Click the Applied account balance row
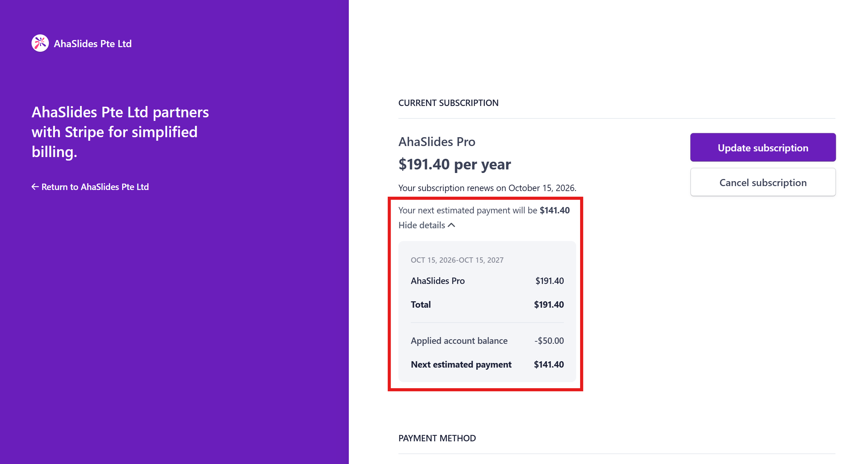Viewport: 868px width, 464px height. tap(487, 341)
